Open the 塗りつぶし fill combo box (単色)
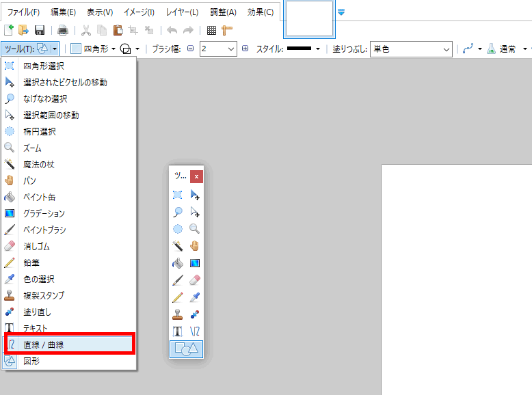The image size is (532, 395). 410,49
